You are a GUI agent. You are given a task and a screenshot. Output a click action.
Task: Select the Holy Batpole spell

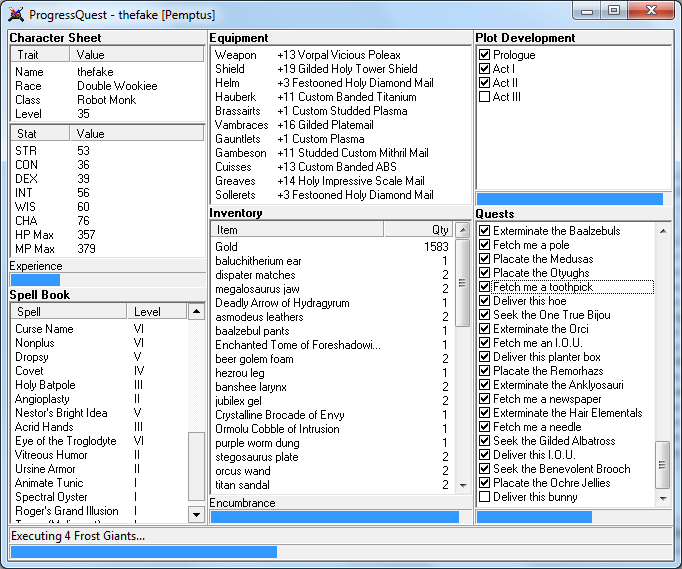[x=100, y=385]
